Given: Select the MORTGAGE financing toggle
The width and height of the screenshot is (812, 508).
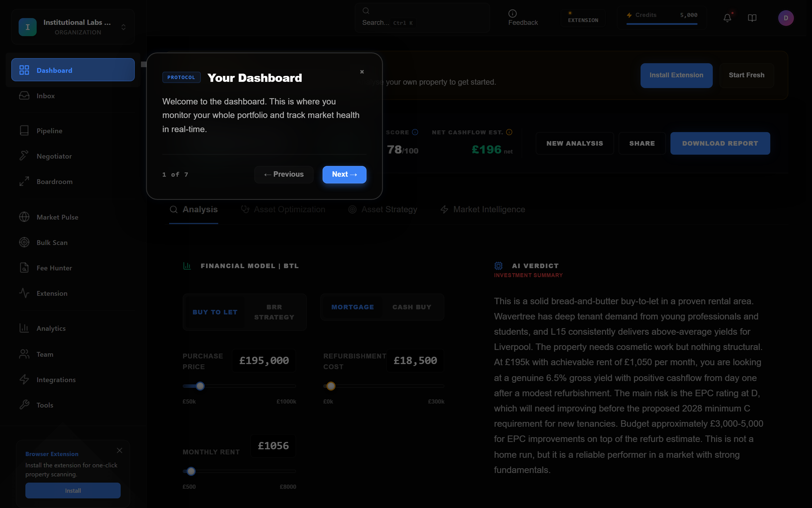Looking at the screenshot, I should pyautogui.click(x=353, y=307).
